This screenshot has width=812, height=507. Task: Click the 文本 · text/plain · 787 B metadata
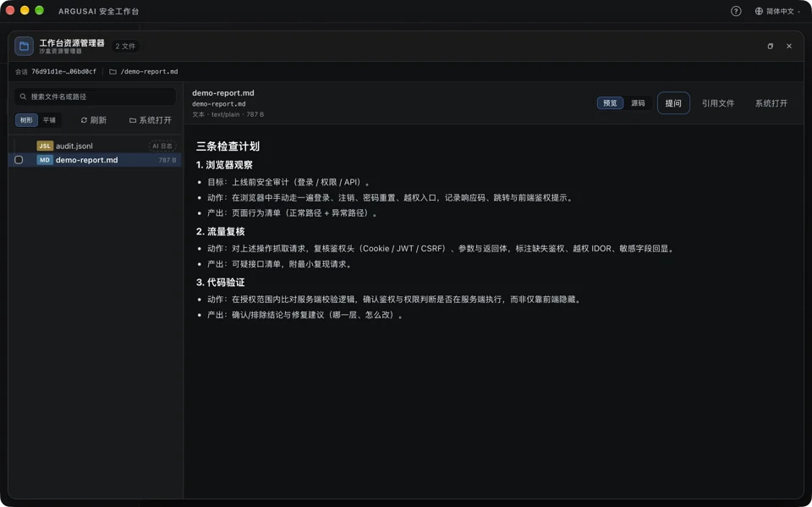click(x=228, y=114)
